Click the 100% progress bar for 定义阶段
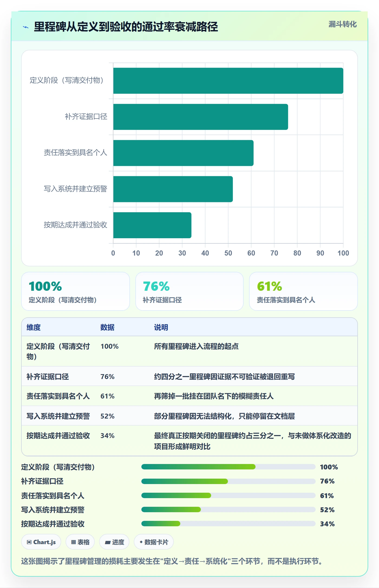Viewport: 379px width, 588px height. click(x=228, y=467)
